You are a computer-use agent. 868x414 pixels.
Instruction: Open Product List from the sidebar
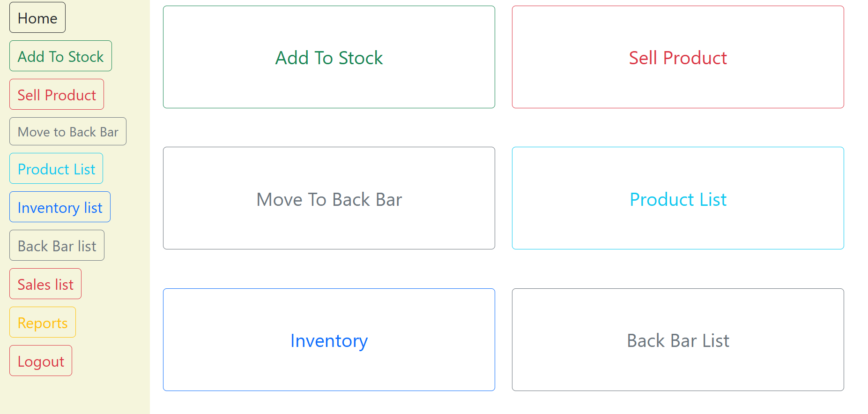click(x=56, y=168)
